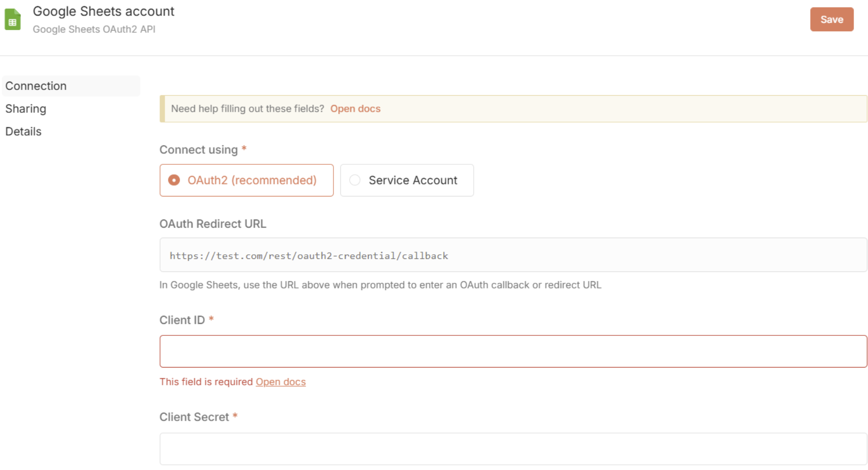Go to the Details tab
Viewport: 868px width, 470px height.
(23, 132)
